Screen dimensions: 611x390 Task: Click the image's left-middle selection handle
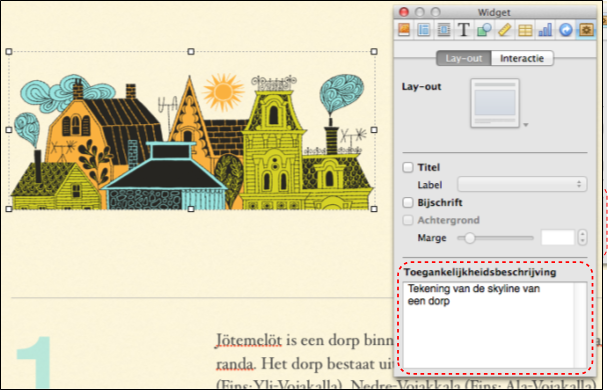9,130
